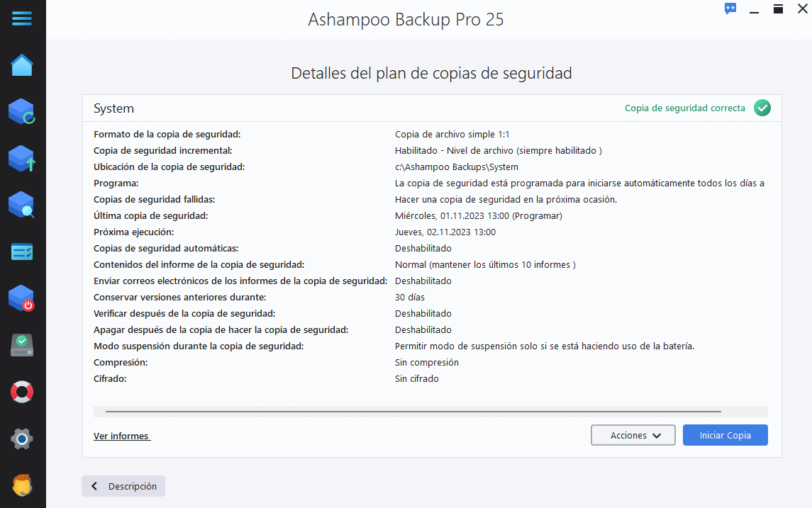This screenshot has height=508, width=812.
Task: Open the backup plan cube icon with refresh arrow
Action: [x=22, y=112]
